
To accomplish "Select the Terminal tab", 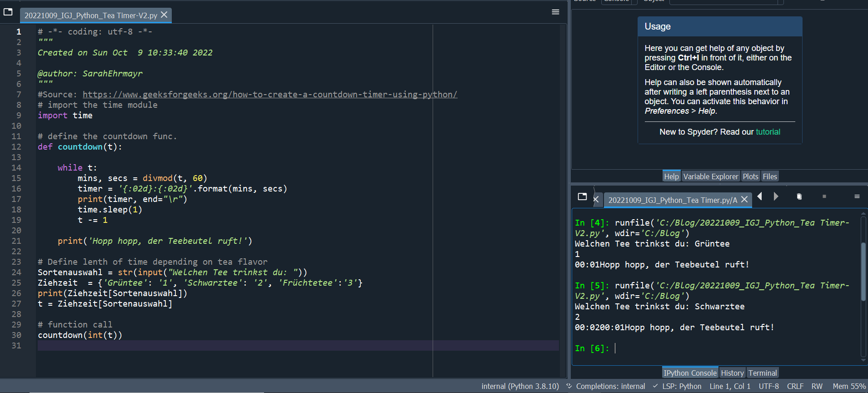I will [762, 373].
